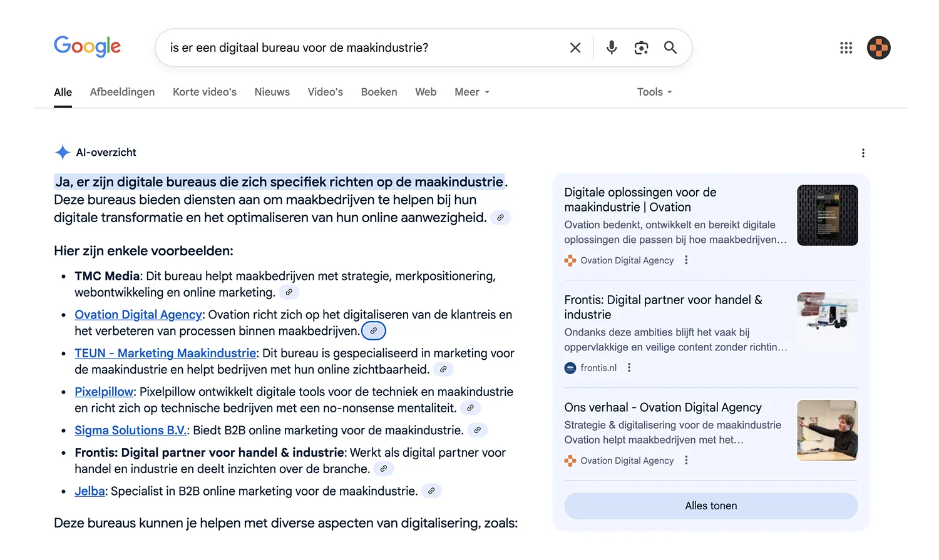Expand the Meer search filter dropdown
Viewport: 939px width, 560px height.
(472, 92)
